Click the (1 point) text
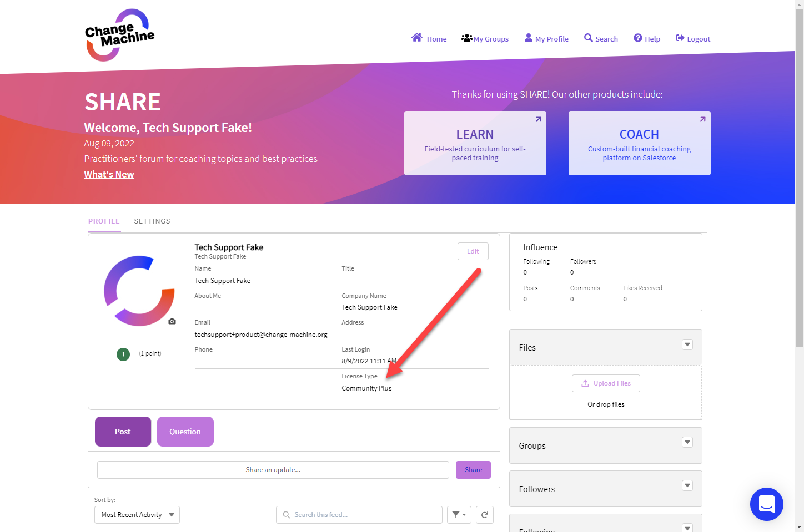The width and height of the screenshot is (804, 532). [x=150, y=353]
